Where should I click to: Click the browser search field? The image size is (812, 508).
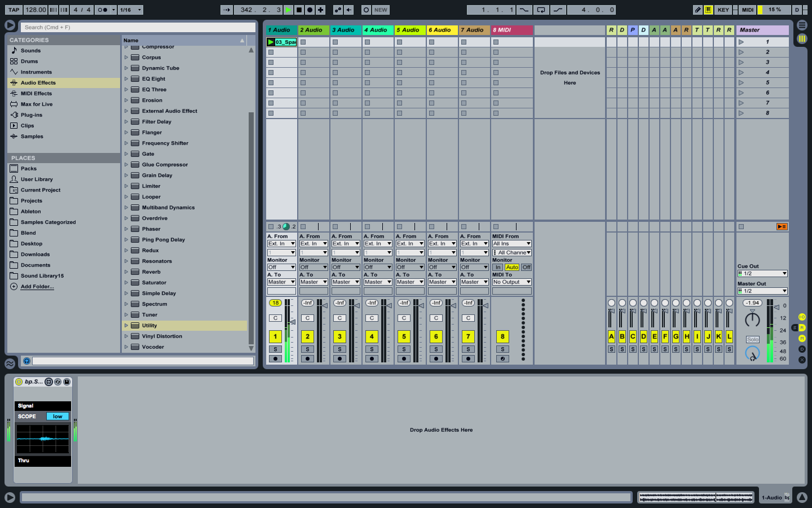pyautogui.click(x=138, y=27)
